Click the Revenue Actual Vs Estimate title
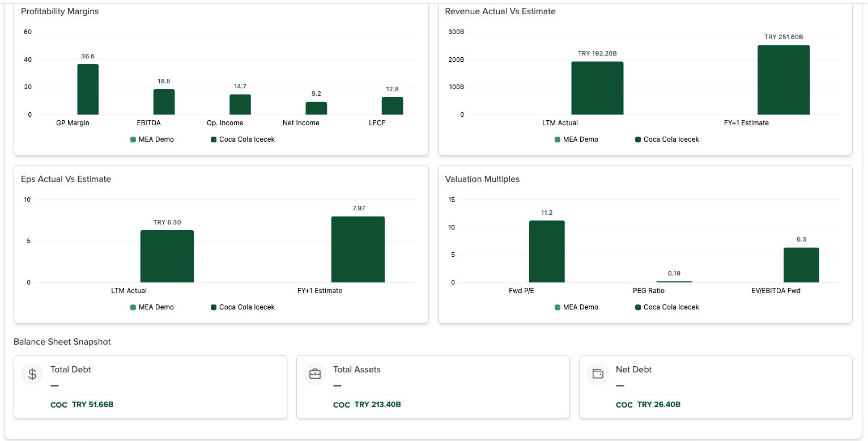 pos(500,11)
